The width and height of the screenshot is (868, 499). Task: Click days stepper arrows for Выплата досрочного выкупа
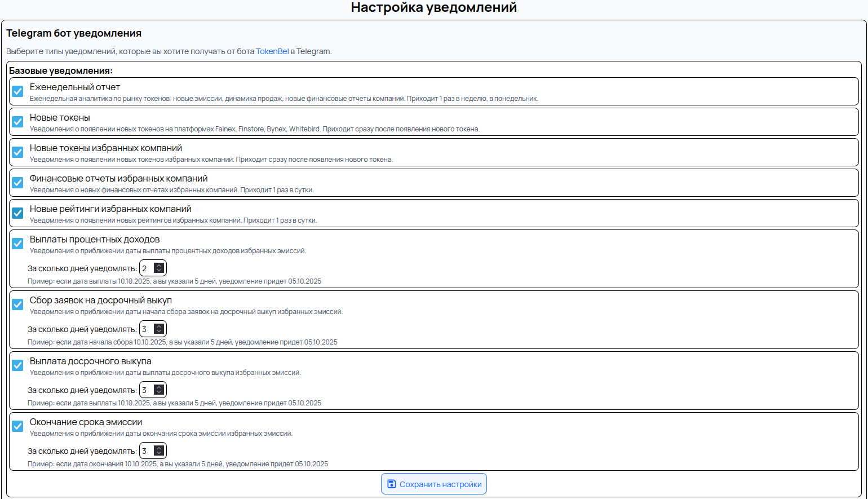click(159, 390)
